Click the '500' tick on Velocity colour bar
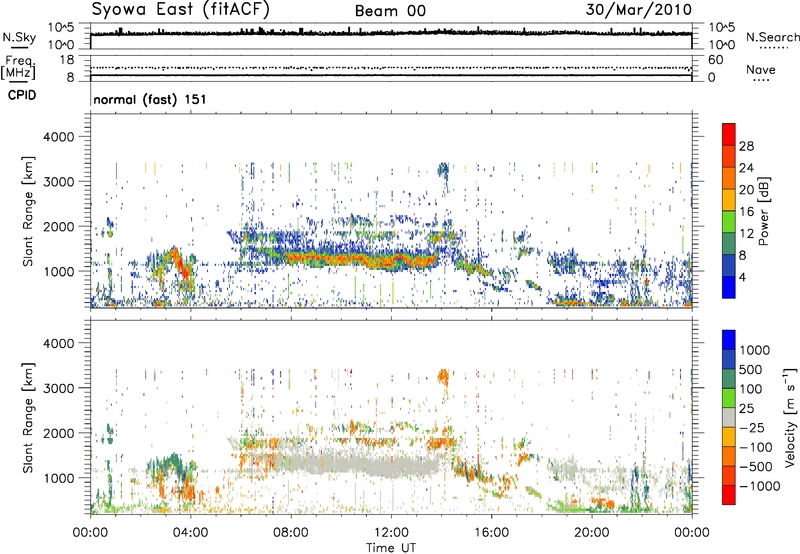 tap(751, 370)
